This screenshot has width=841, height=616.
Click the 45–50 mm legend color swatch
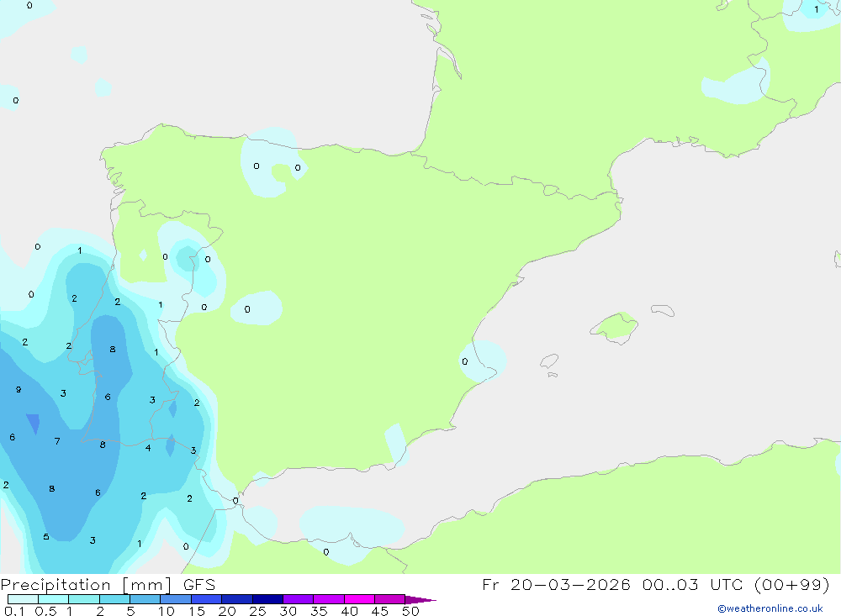click(x=390, y=599)
